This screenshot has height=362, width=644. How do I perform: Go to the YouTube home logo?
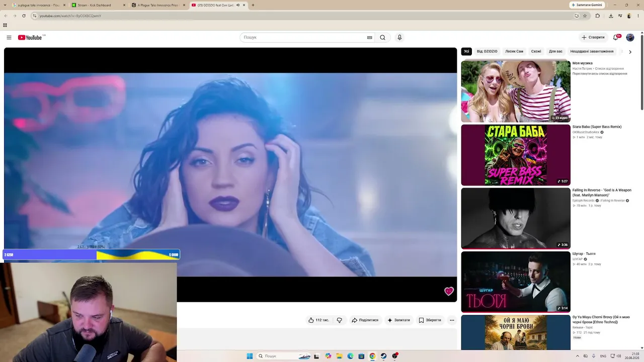coord(30,38)
